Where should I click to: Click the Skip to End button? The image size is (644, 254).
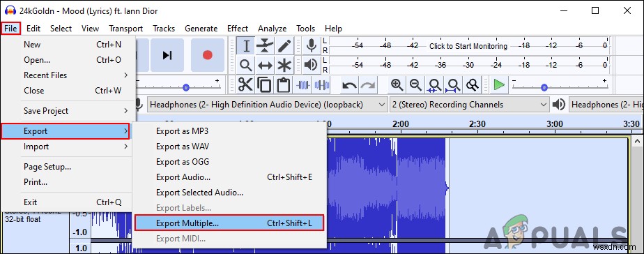point(167,55)
